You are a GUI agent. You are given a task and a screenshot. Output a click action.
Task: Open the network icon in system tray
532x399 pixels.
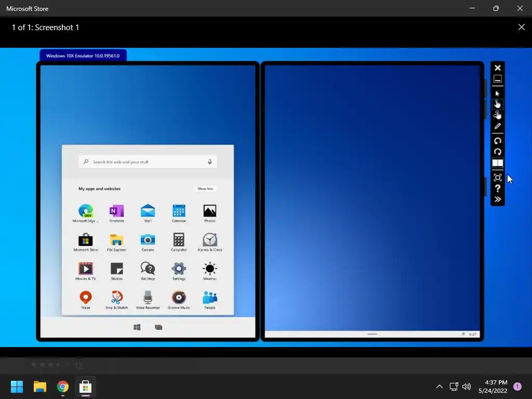coord(454,387)
